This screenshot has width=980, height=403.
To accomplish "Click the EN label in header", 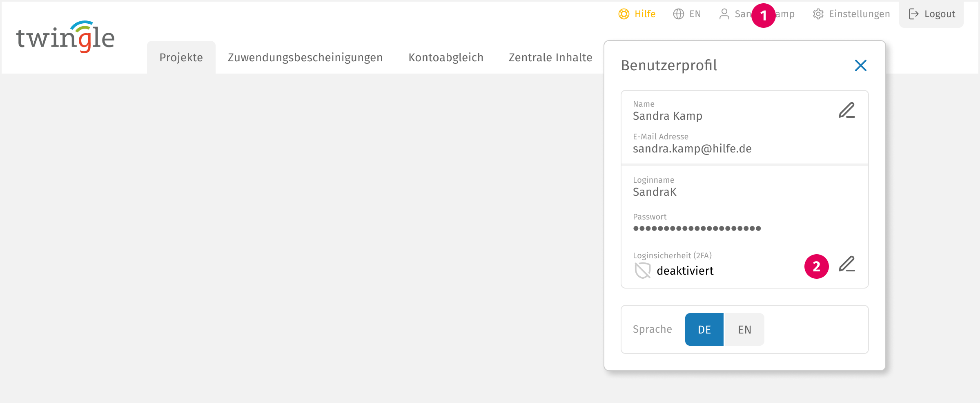I will 695,14.
